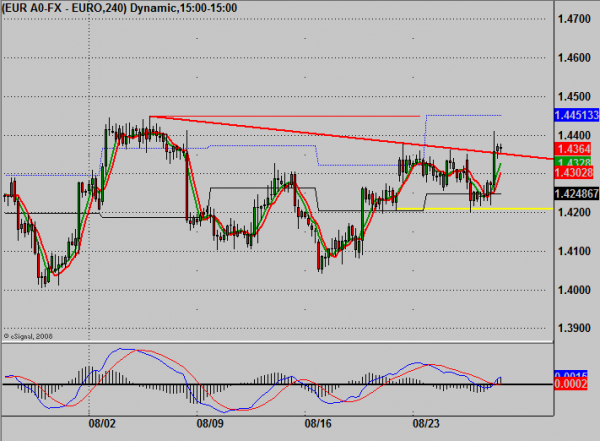The height and width of the screenshot is (441, 600).
Task: Click the 1.3900 price axis label
Action: (572, 329)
